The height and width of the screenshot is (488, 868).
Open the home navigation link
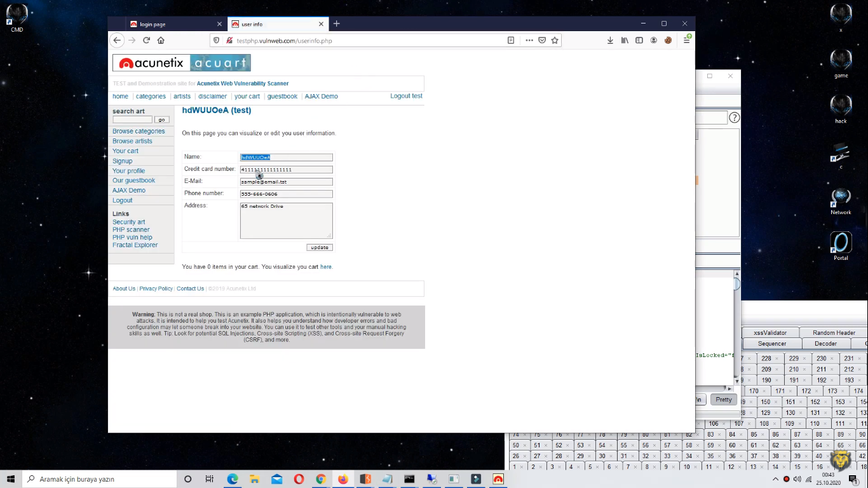point(120,96)
